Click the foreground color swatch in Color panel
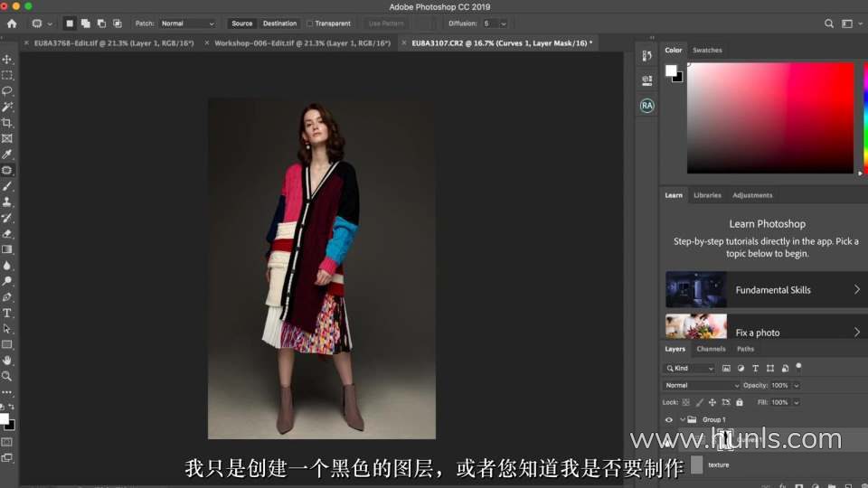 pyautogui.click(x=671, y=70)
